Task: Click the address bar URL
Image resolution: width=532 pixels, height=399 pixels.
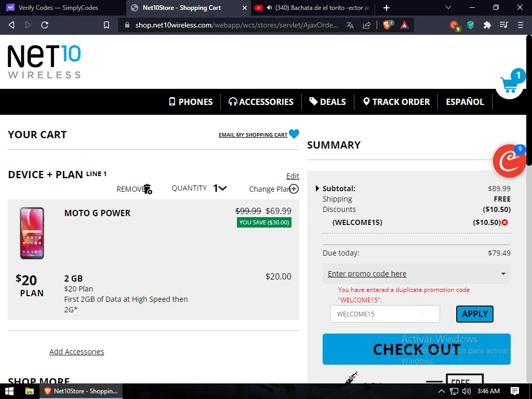Action: pos(236,25)
